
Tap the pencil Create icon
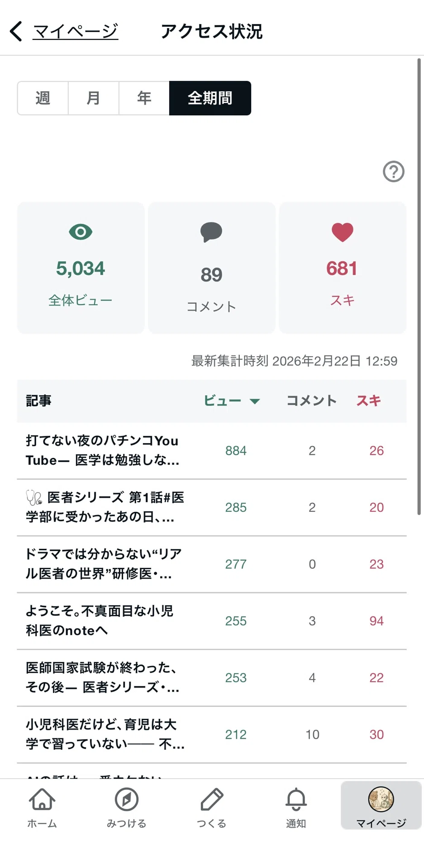pos(211,799)
